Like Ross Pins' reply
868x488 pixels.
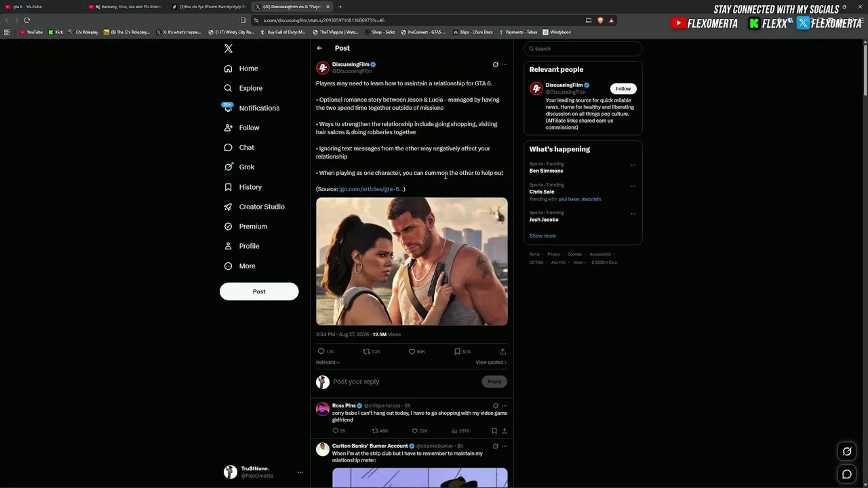(415, 431)
